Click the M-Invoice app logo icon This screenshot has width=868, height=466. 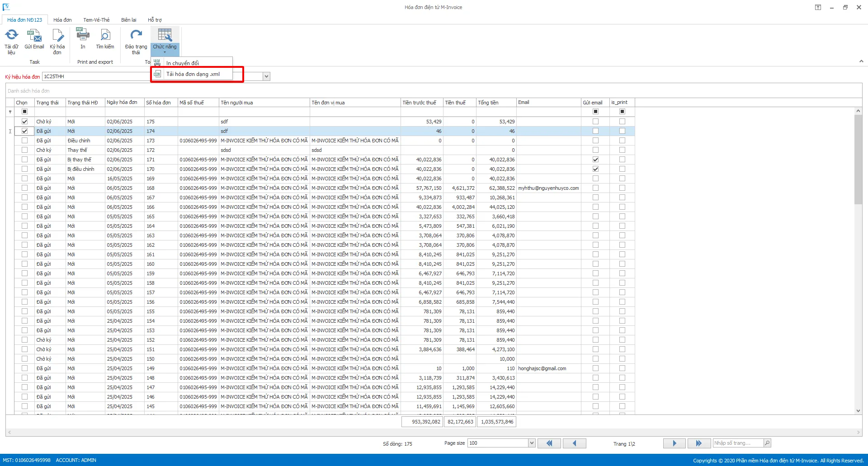(x=6, y=7)
